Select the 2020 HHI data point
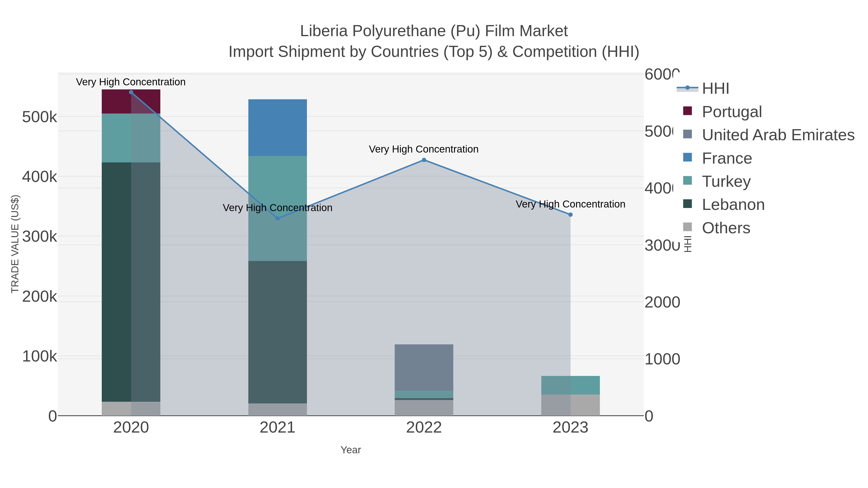Image resolution: width=868 pixels, height=488 pixels. [131, 92]
